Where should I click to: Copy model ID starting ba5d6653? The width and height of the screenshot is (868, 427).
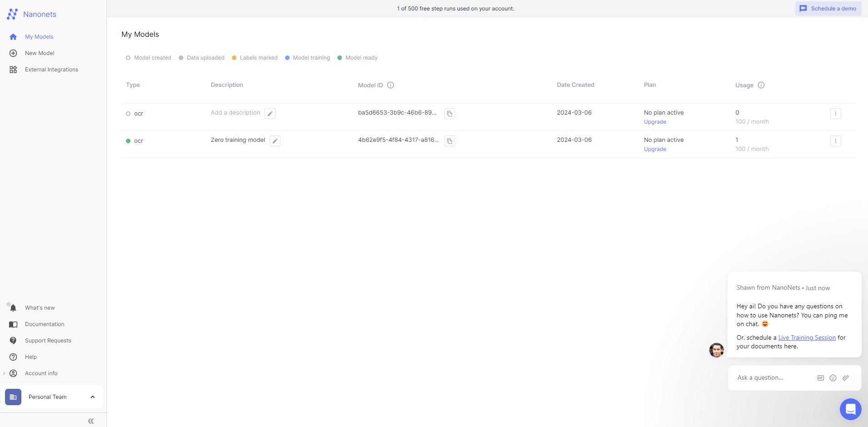click(450, 114)
